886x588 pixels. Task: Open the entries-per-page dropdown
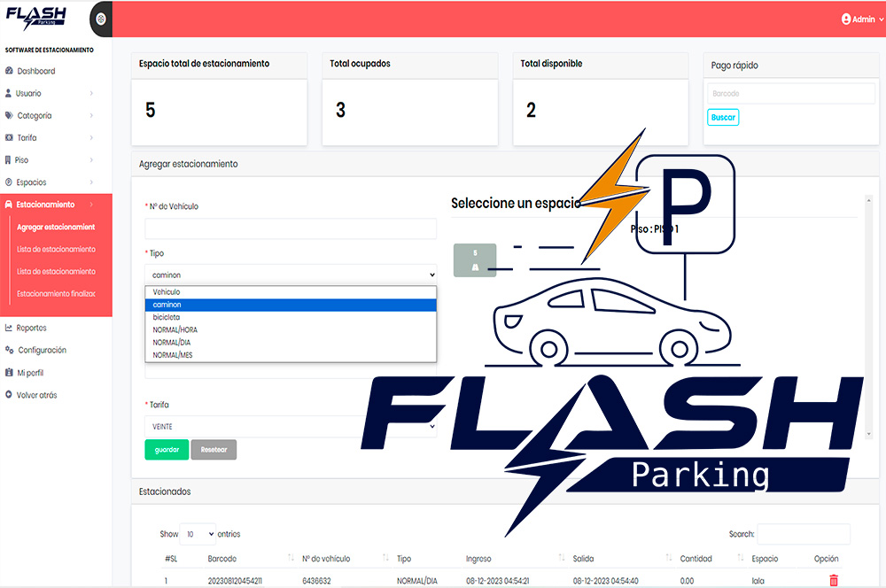point(198,534)
